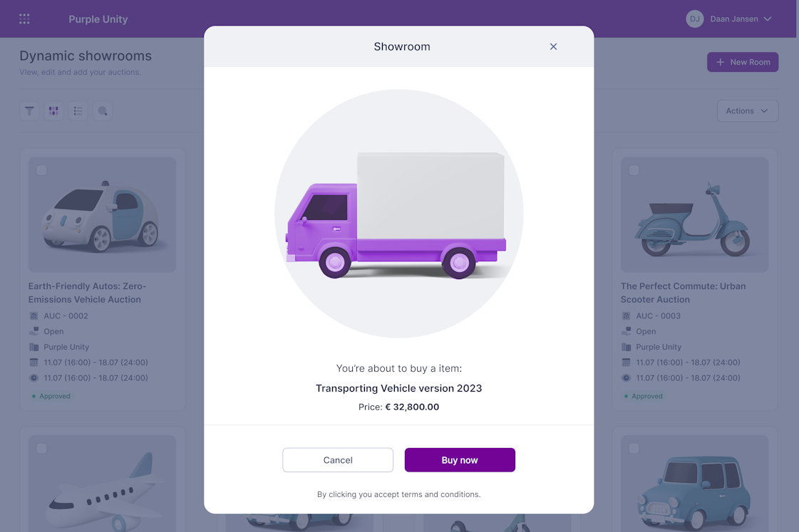The height and width of the screenshot is (532, 799).
Task: Click the filter funnel icon
Action: [29, 110]
